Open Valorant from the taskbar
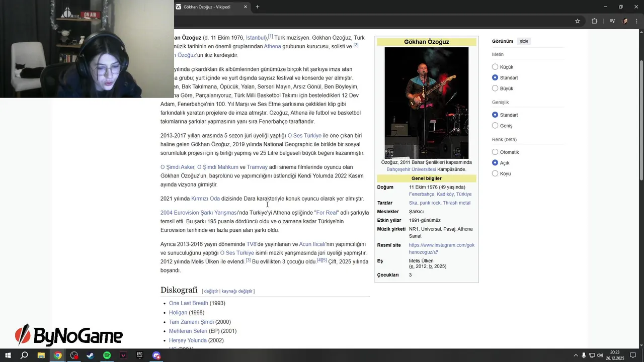Image resolution: width=644 pixels, height=362 pixels. point(124,355)
